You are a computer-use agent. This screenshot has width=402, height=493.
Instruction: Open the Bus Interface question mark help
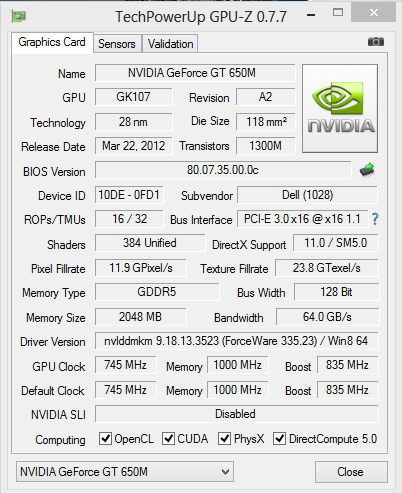pyautogui.click(x=375, y=219)
